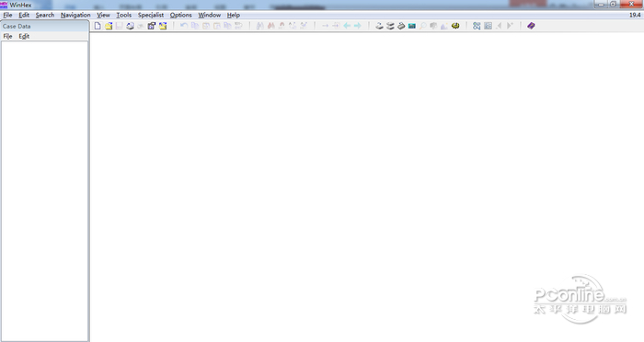This screenshot has width=644, height=342.
Task: Maximize the WinHex window
Action: click(x=613, y=4)
